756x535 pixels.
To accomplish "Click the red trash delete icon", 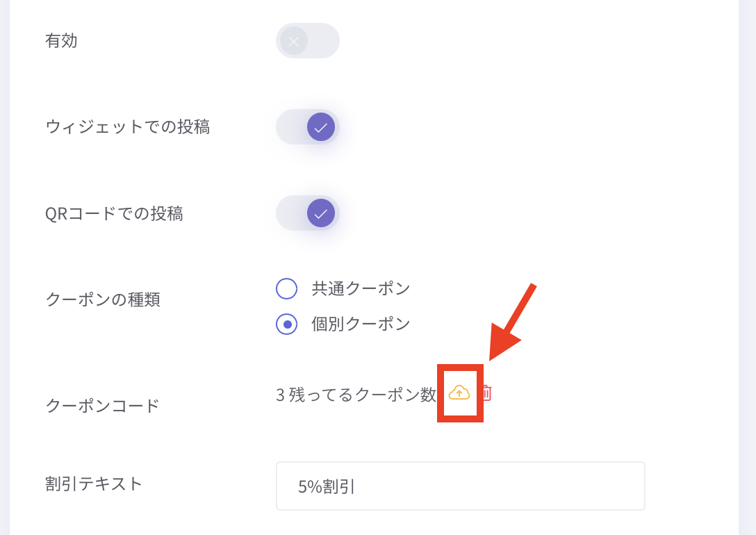I will (486, 393).
